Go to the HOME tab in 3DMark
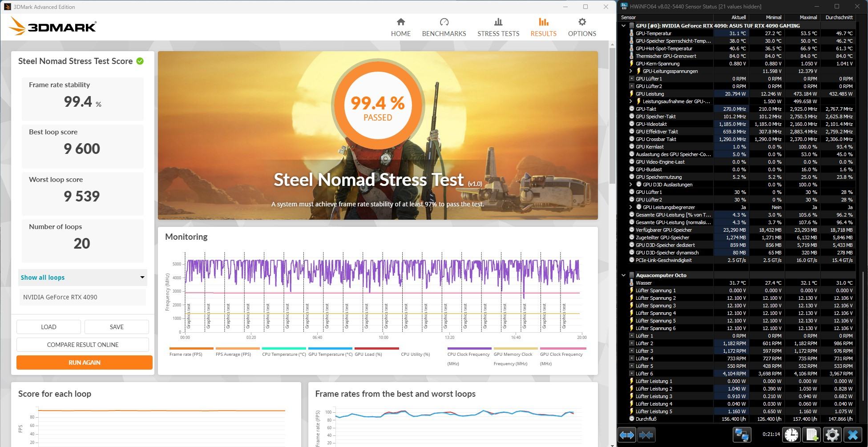This screenshot has width=868, height=447. [400, 28]
